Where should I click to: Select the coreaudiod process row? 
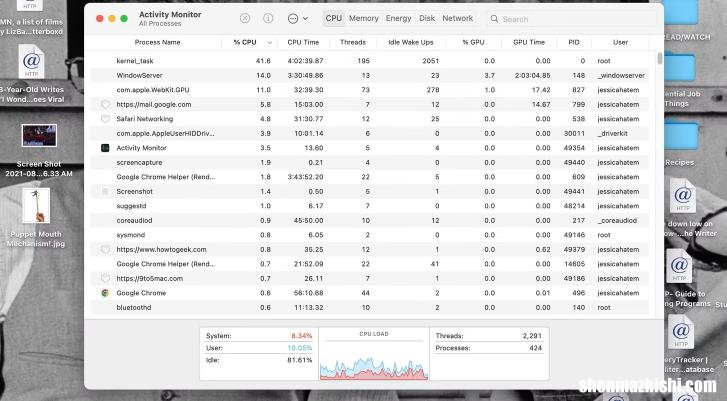[x=370, y=221]
